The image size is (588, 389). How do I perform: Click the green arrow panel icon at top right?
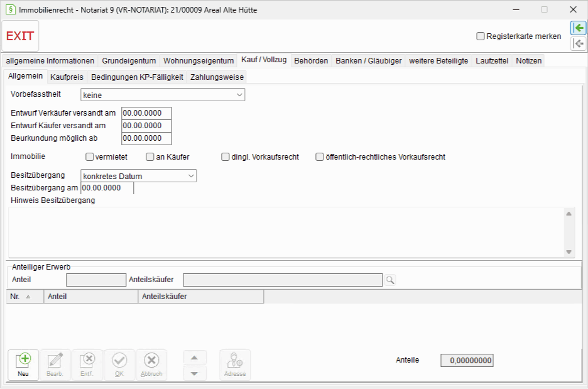pyautogui.click(x=578, y=28)
